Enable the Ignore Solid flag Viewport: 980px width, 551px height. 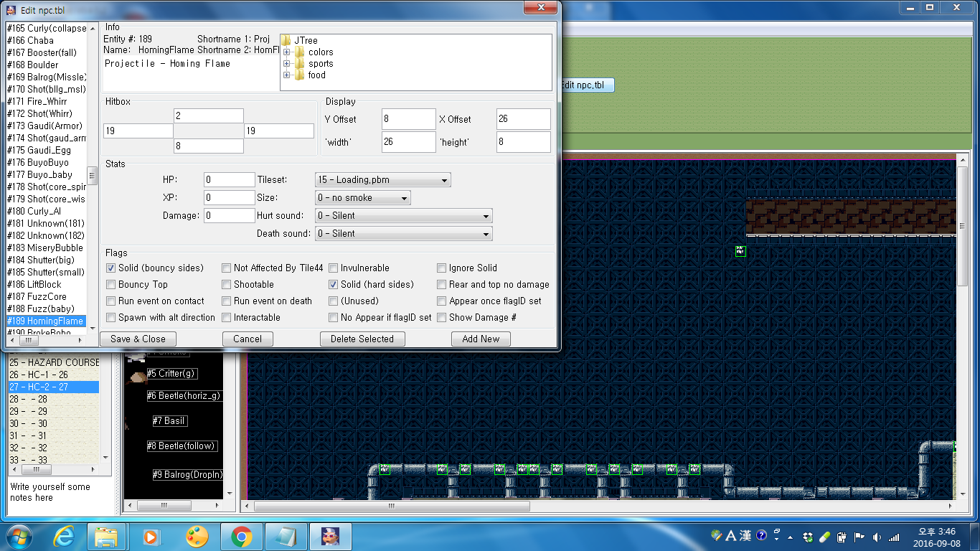click(442, 268)
